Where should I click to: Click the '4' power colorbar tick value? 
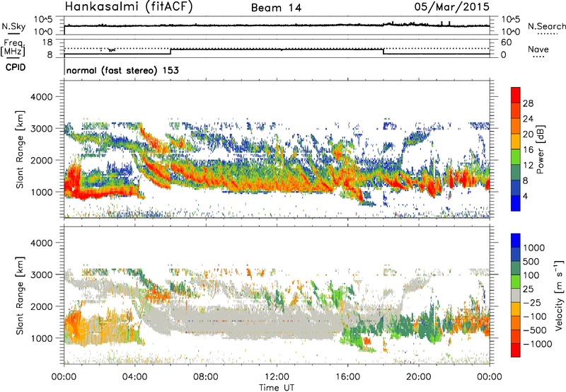pyautogui.click(x=525, y=196)
